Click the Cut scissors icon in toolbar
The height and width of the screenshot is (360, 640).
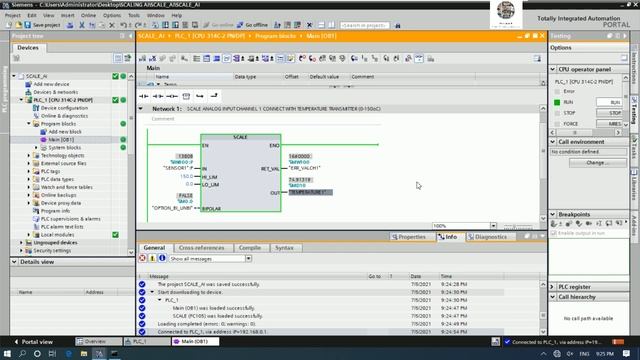click(x=82, y=25)
